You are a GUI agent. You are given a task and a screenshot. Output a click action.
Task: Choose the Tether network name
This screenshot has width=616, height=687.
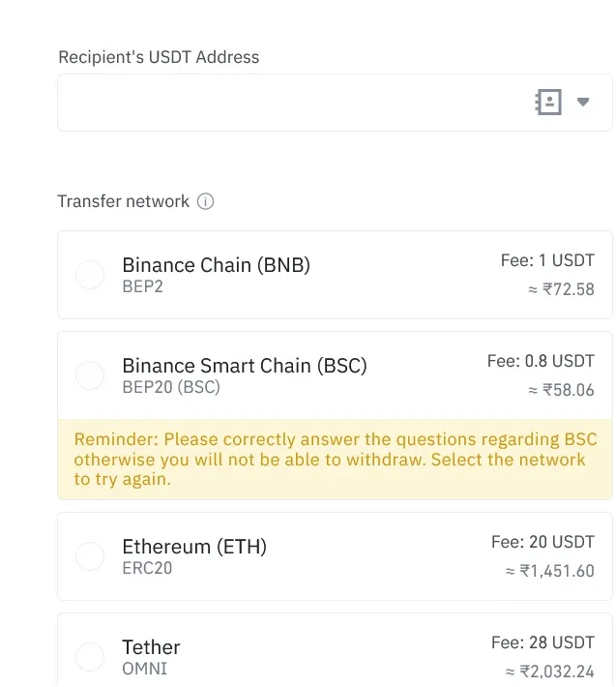(151, 647)
